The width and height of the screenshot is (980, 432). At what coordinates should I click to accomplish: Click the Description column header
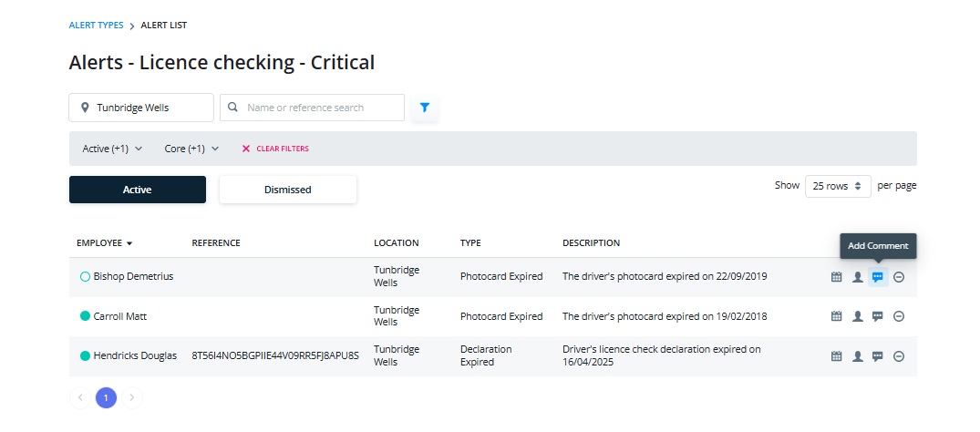[x=592, y=243]
